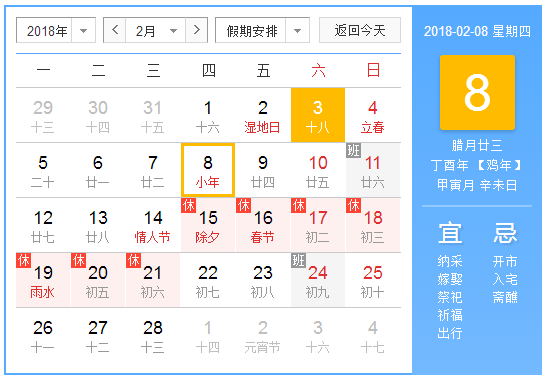Select February 8 小年
Viewport: 547px width, 376px height.
click(x=208, y=171)
